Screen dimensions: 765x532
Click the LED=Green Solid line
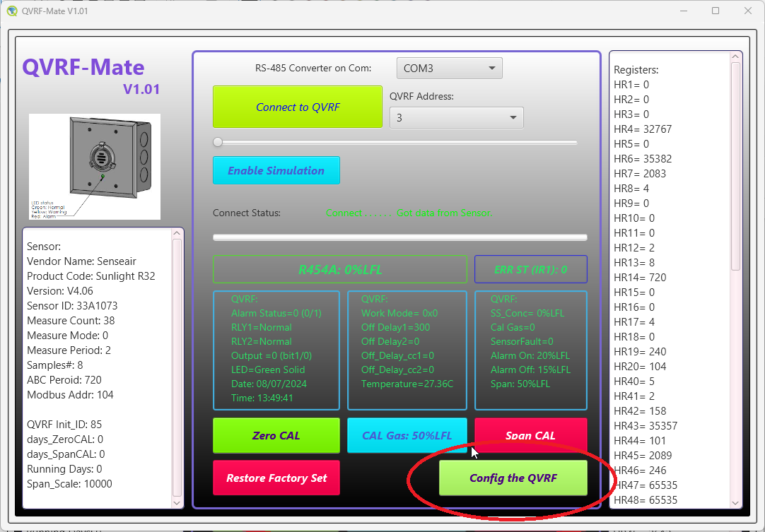click(x=268, y=370)
